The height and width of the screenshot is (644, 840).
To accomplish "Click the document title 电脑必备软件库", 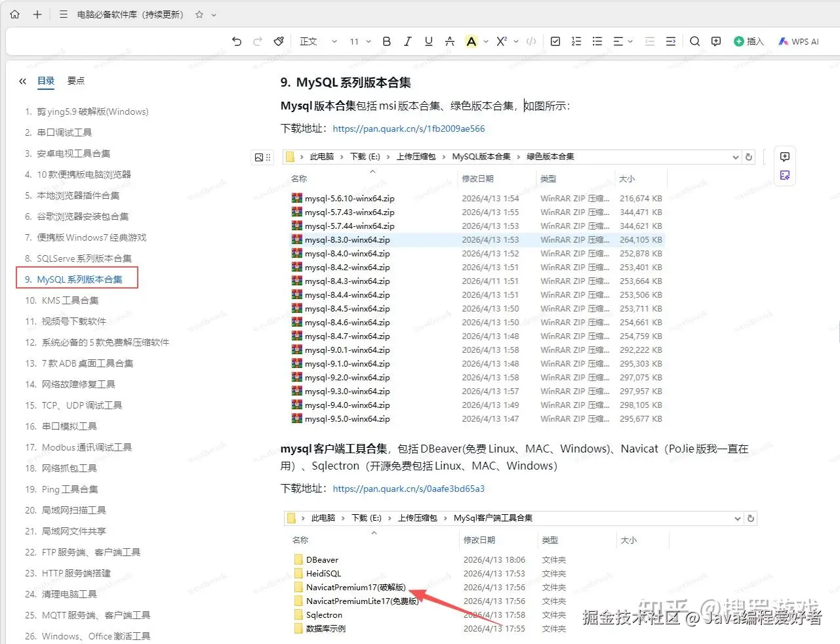I will 130,14.
